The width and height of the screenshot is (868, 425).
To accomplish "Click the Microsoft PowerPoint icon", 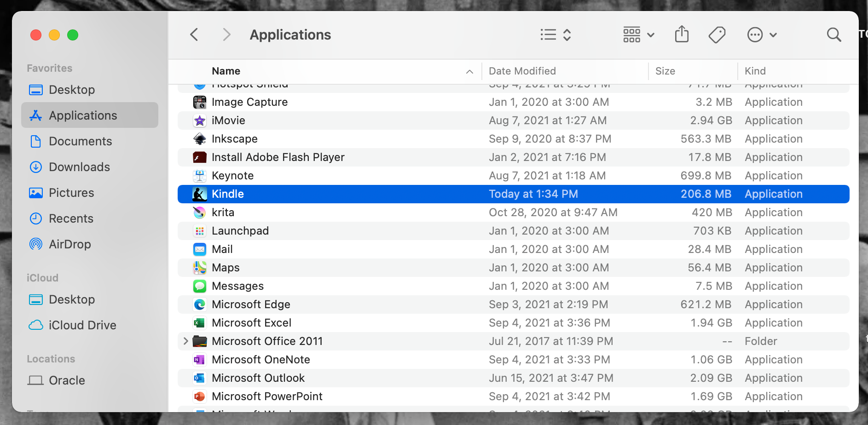I will pos(200,396).
